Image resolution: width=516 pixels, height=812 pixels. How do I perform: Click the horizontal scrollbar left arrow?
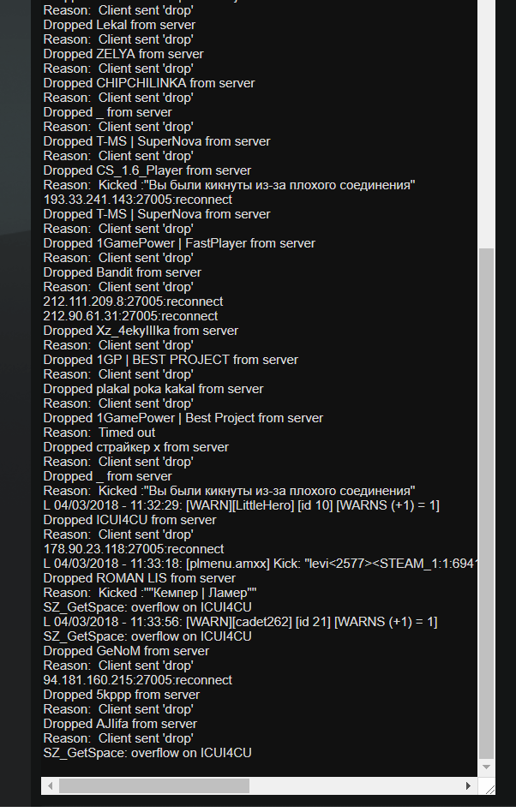(x=51, y=785)
